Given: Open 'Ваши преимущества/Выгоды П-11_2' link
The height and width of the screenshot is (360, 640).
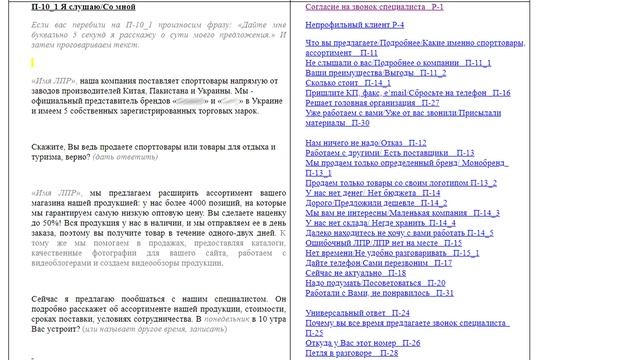Looking at the screenshot, I should click(x=376, y=73).
